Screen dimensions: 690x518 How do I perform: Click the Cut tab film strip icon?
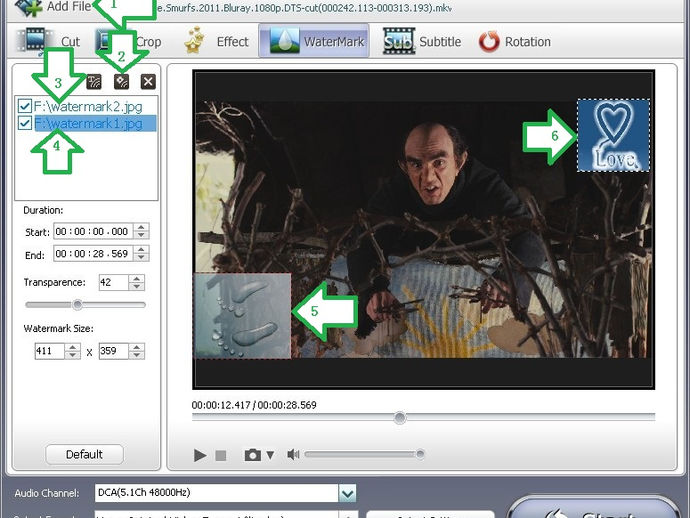click(34, 40)
